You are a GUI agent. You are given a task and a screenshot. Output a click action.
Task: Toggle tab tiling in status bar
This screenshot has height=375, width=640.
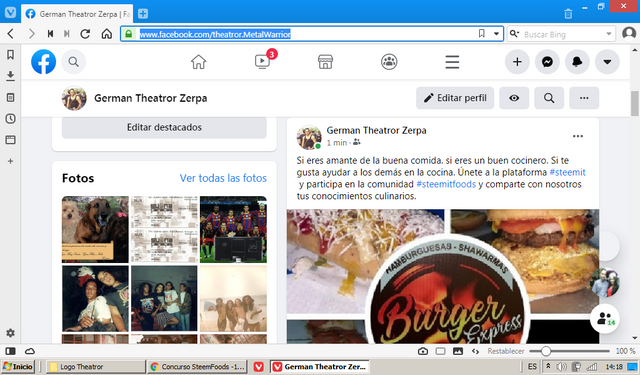(x=440, y=351)
